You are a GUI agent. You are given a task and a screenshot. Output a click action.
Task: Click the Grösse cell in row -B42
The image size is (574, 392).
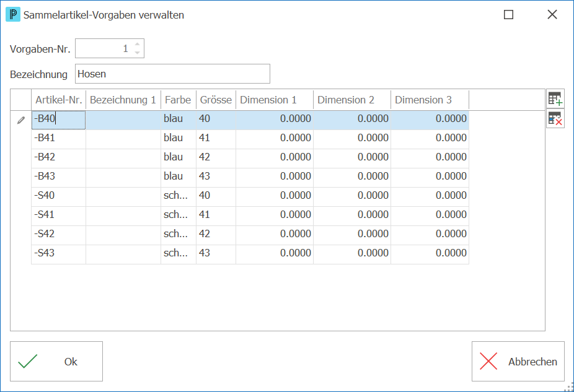[216, 159]
